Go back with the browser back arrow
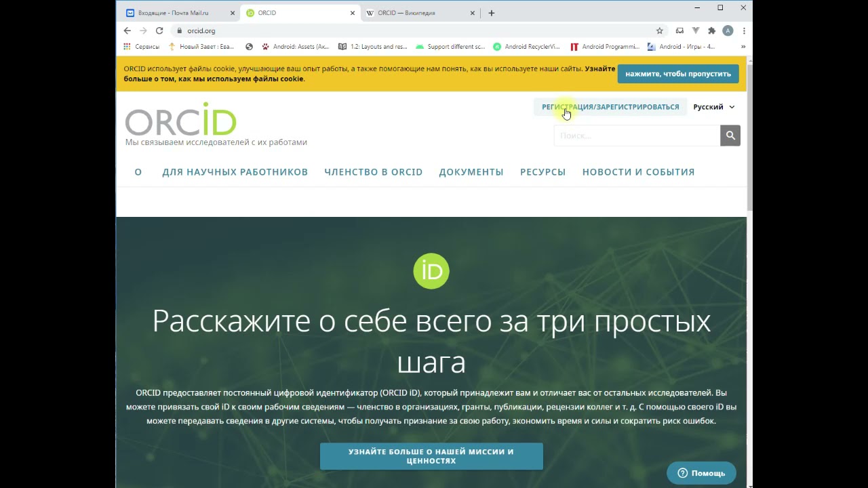Image resolution: width=868 pixels, height=488 pixels. coord(127,30)
